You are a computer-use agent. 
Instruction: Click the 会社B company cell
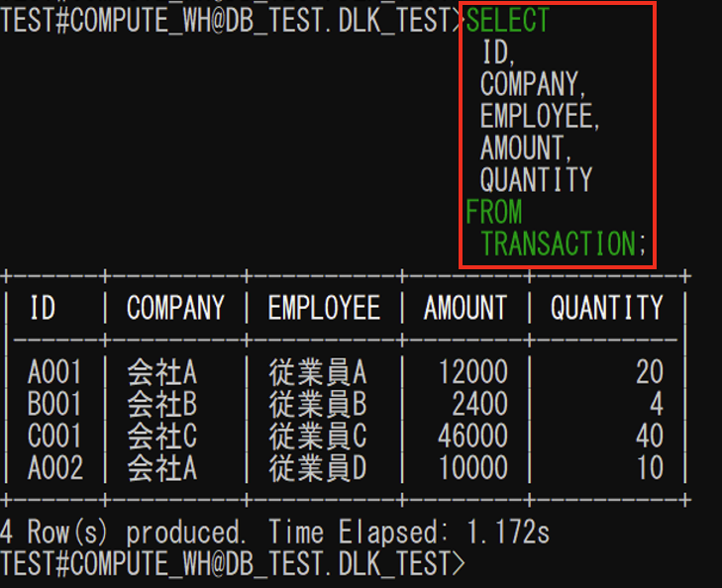[x=161, y=404]
